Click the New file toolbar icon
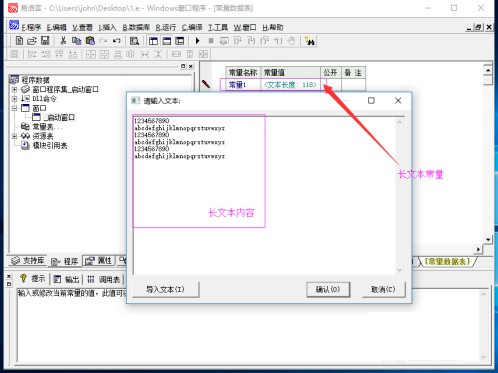Viewport: 498px width, 373px height. pos(19,41)
